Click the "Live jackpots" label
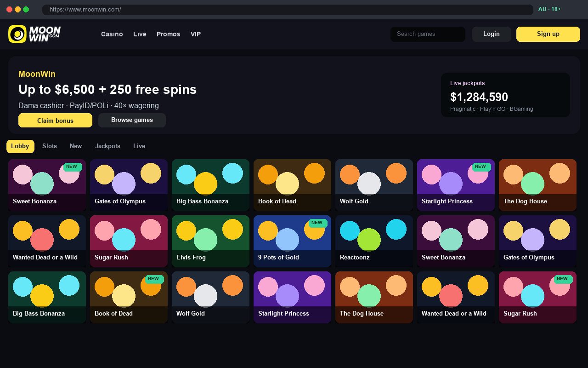Viewport: 588px width, 368px height. pyautogui.click(x=467, y=83)
